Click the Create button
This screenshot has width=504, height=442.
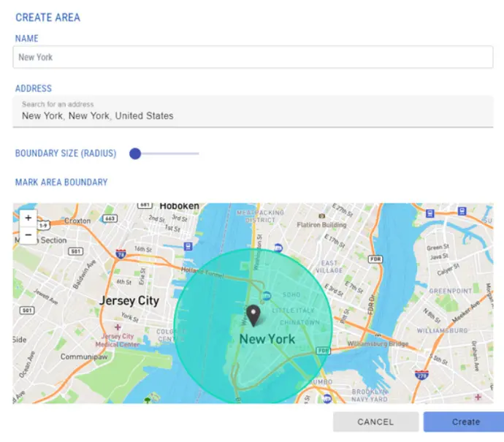(465, 422)
